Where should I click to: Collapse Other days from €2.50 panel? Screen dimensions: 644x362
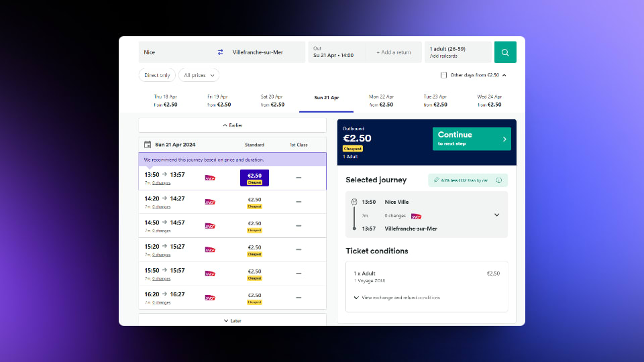click(474, 75)
